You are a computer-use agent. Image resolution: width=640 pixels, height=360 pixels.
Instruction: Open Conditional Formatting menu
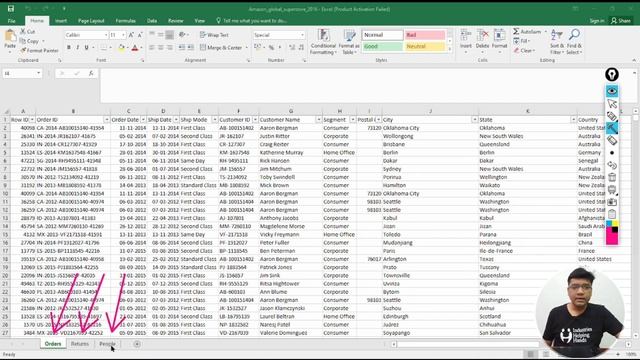(x=323, y=42)
